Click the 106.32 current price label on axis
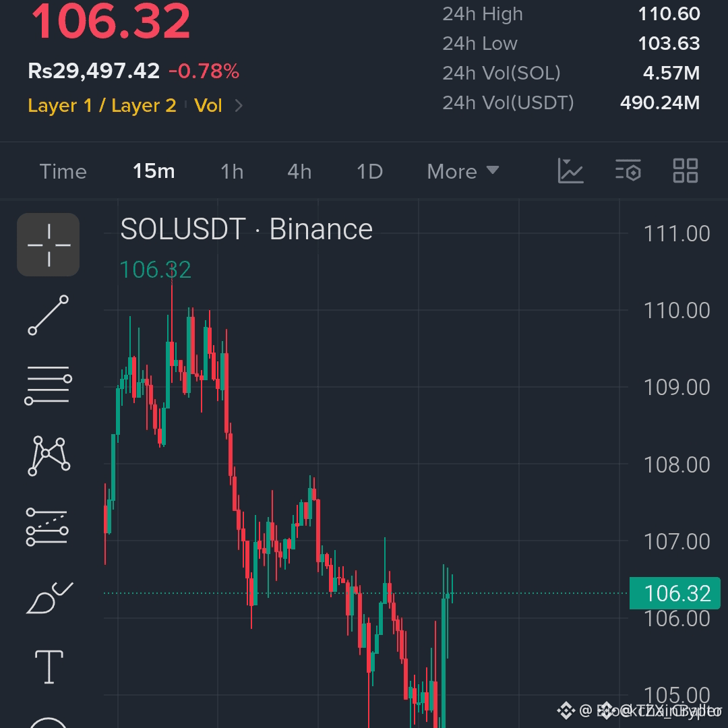 pos(675,593)
